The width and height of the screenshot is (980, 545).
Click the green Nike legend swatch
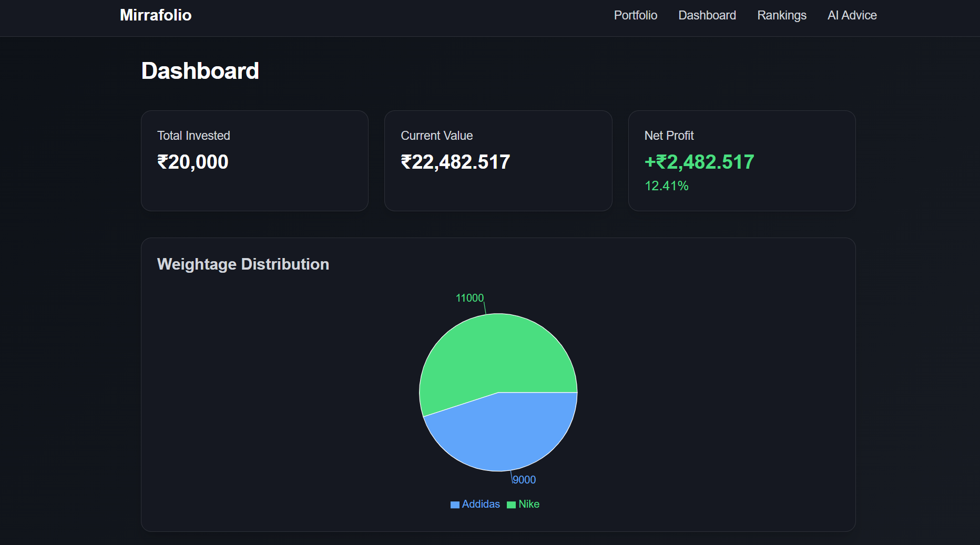511,505
